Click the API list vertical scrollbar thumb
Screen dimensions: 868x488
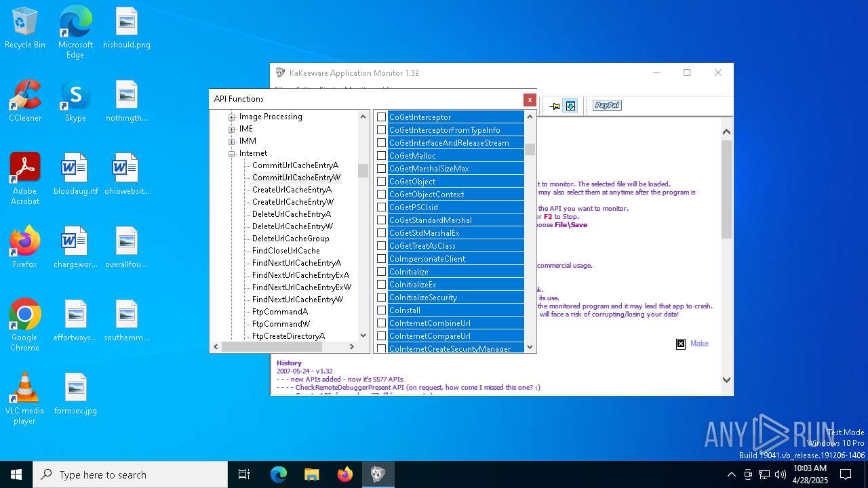point(530,150)
